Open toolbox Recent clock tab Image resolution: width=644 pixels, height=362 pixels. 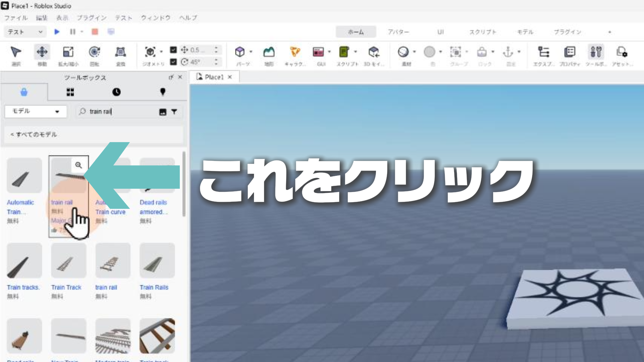click(x=116, y=92)
